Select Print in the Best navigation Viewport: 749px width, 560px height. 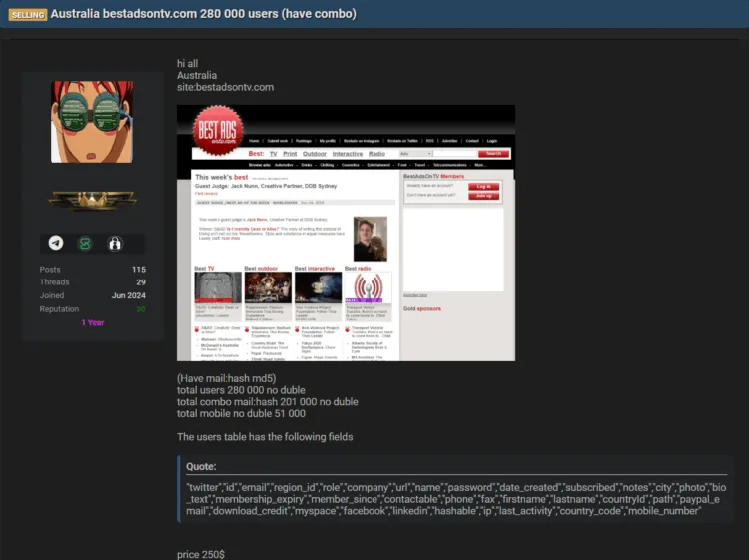pyautogui.click(x=290, y=154)
